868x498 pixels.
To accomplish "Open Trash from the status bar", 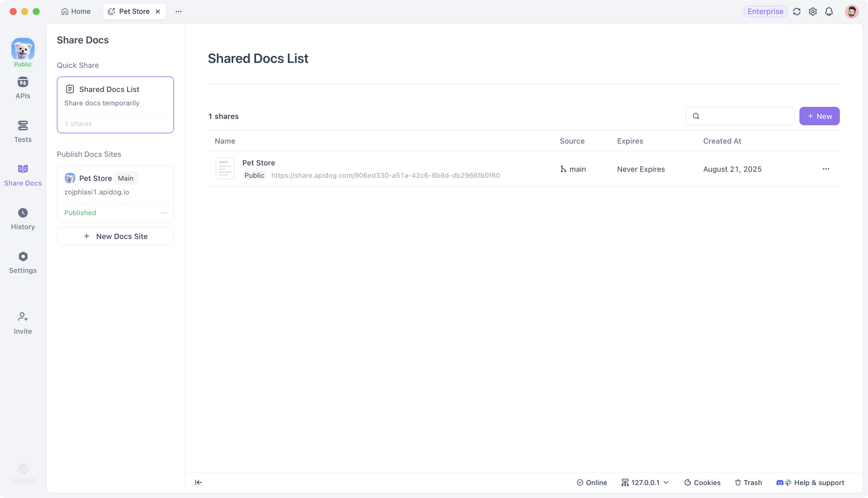I will tap(748, 482).
